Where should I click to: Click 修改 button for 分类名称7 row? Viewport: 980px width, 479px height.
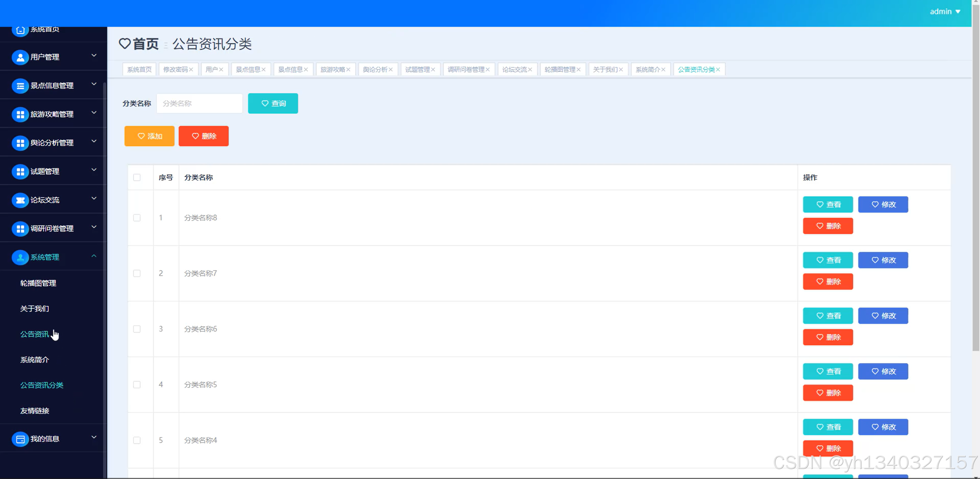pos(883,260)
